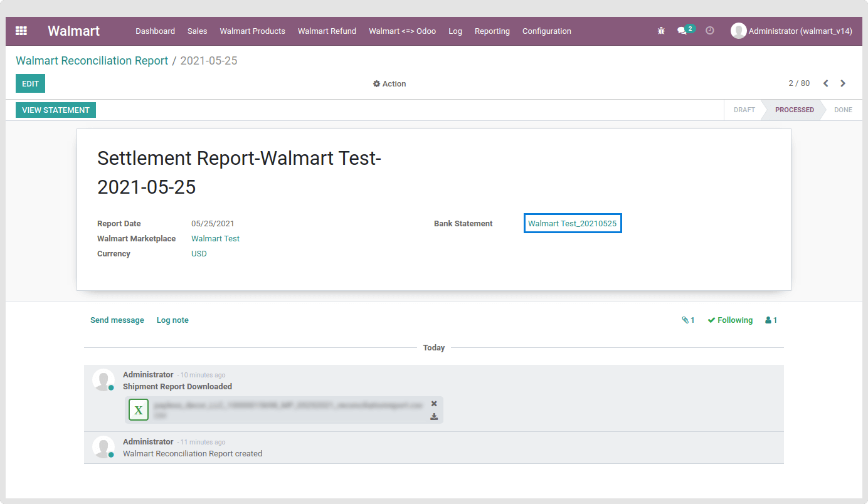868x504 pixels.
Task: Open the Action dropdown menu
Action: 389,84
